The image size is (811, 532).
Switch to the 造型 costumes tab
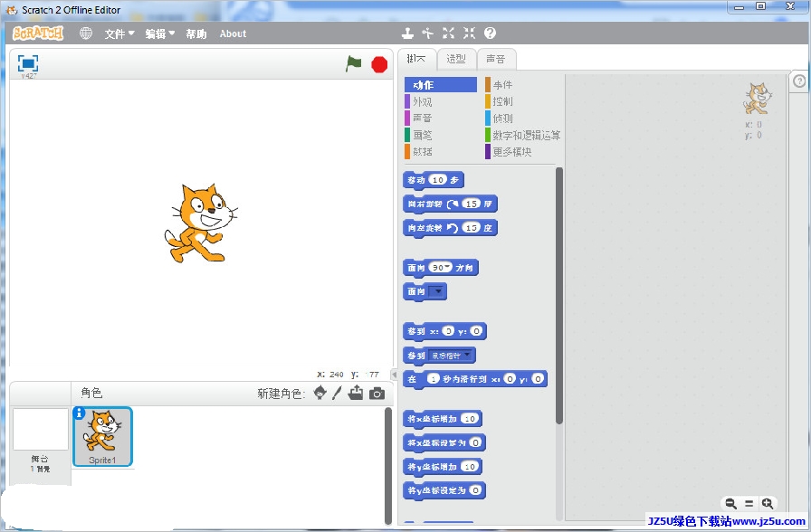pos(456,59)
